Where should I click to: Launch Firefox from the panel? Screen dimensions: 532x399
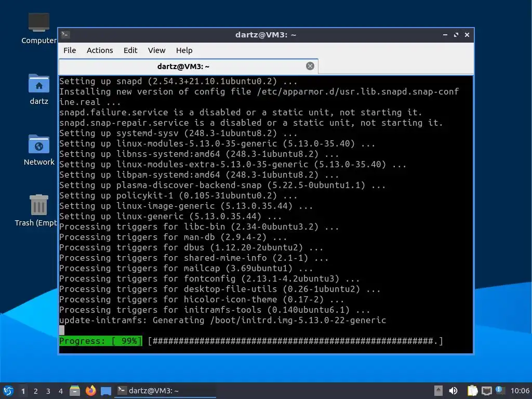[x=90, y=391]
